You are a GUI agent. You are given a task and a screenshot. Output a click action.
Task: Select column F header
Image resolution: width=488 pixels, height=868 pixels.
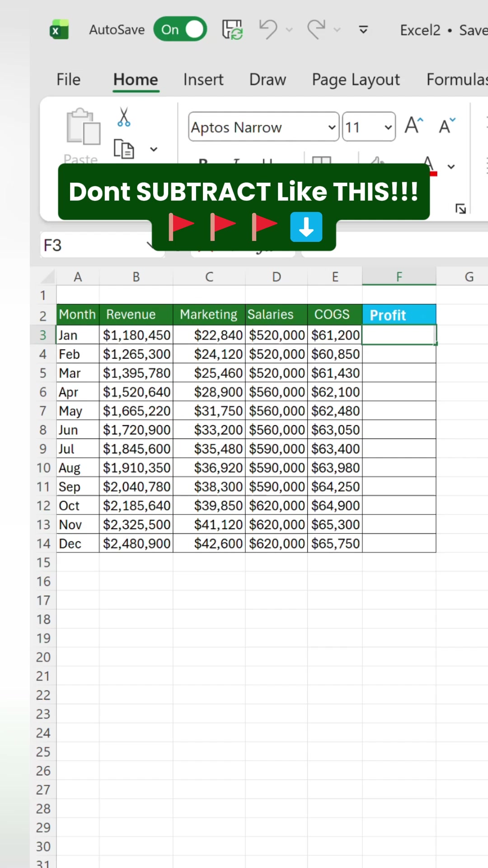point(399,277)
